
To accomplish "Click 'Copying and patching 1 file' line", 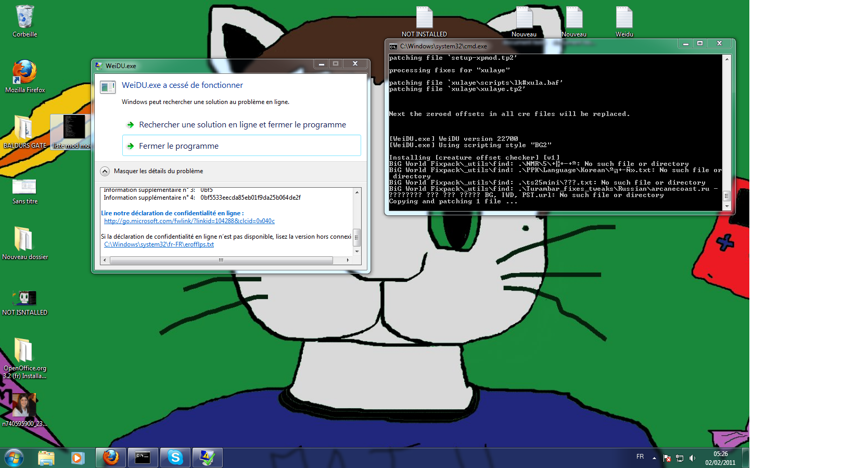I will click(x=453, y=202).
